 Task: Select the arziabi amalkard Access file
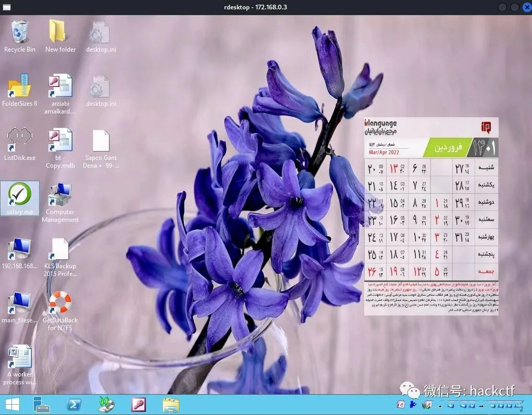click(x=60, y=94)
